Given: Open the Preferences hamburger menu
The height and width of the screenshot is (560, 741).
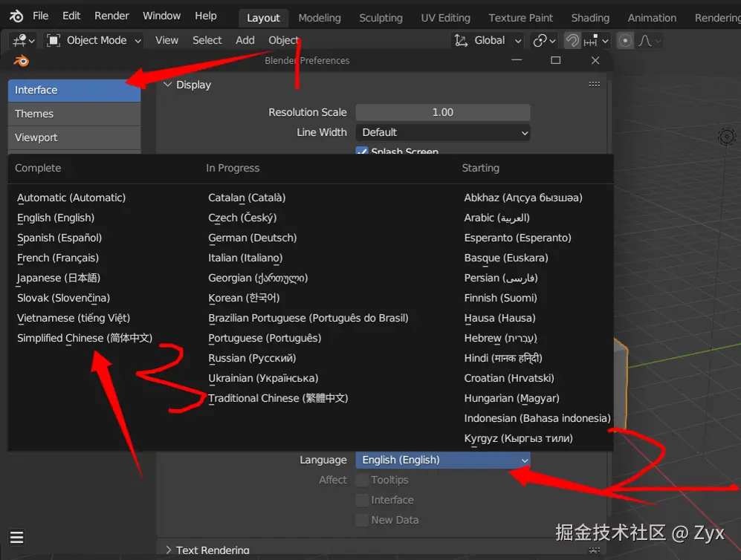Looking at the screenshot, I should pyautogui.click(x=16, y=537).
